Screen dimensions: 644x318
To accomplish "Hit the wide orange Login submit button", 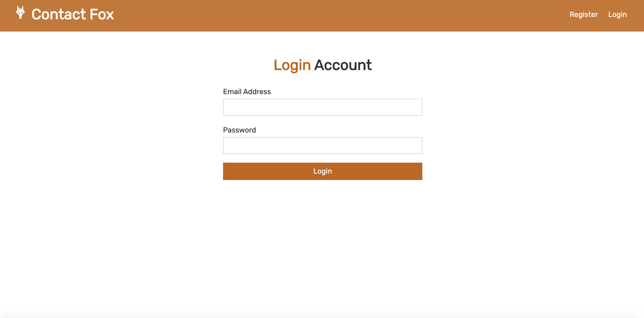I will coord(322,171).
